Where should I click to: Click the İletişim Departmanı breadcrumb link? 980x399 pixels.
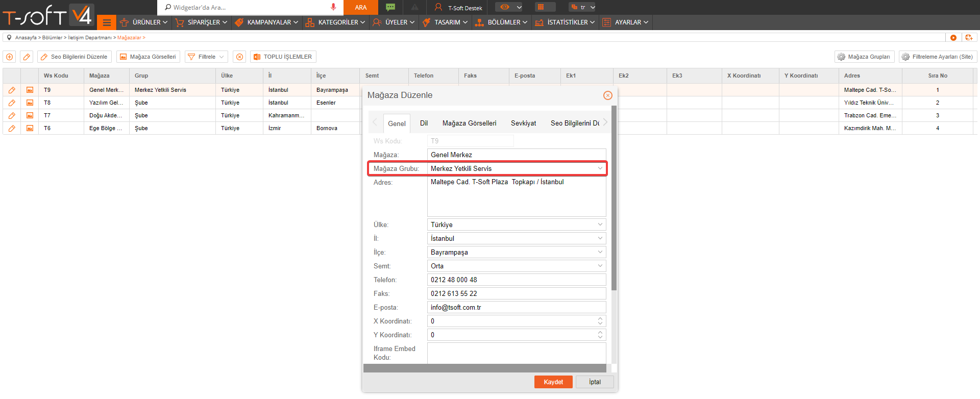(x=90, y=38)
